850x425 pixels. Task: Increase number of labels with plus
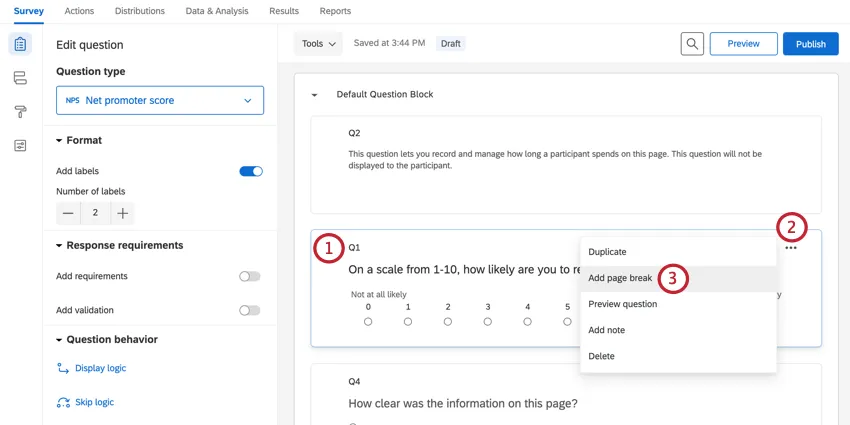[x=122, y=213]
